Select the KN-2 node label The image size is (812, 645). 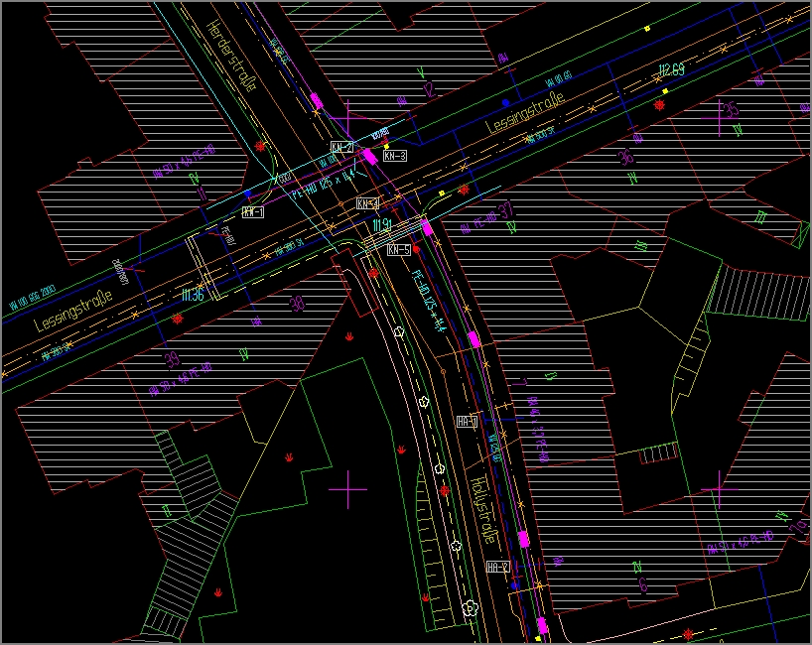point(342,147)
